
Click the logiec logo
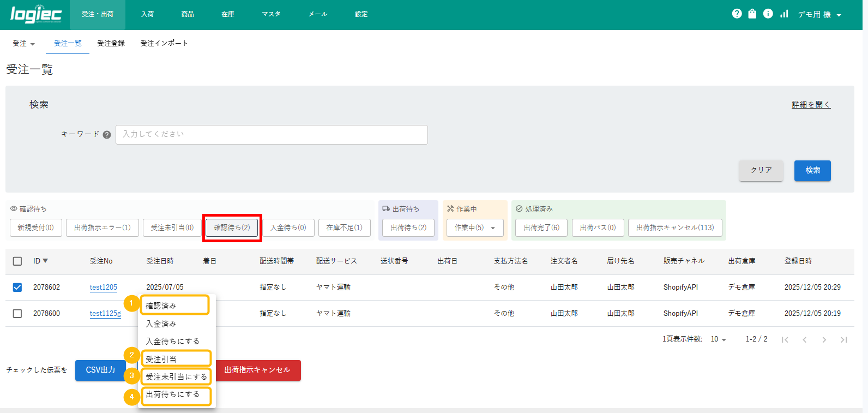tap(36, 14)
